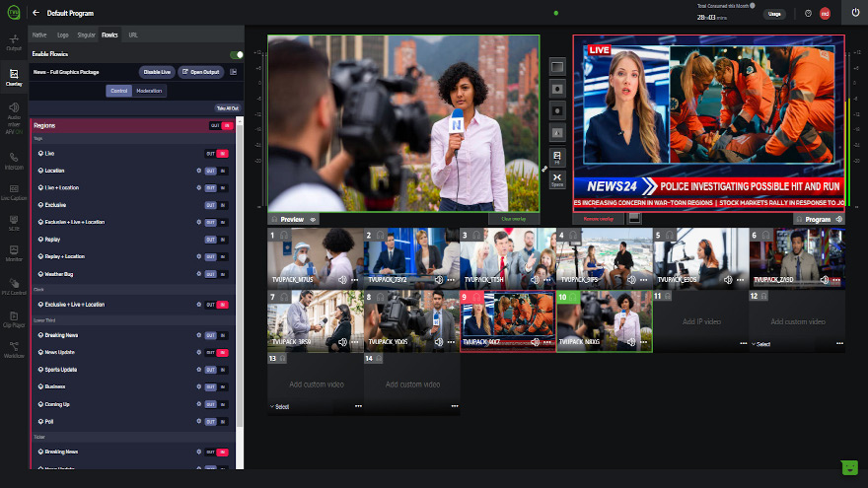Click the power button at top right

click(x=854, y=13)
